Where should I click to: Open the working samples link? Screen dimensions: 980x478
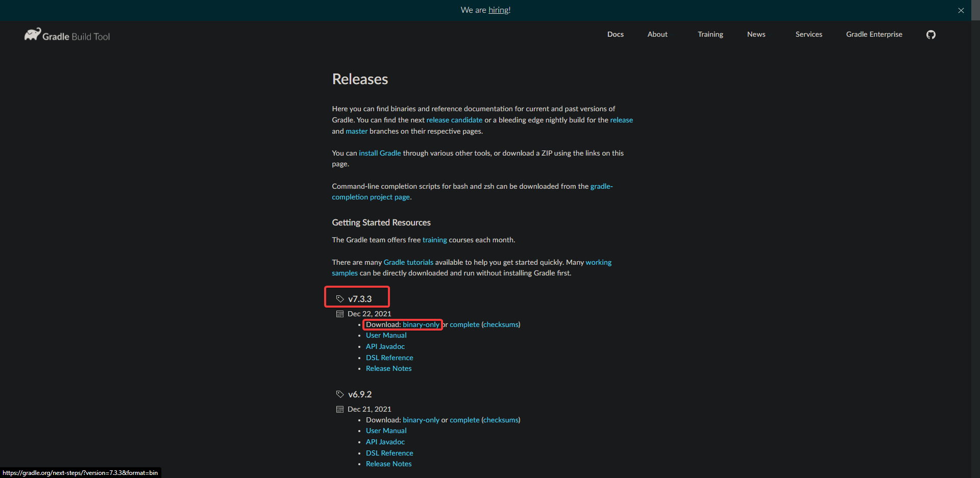598,262
